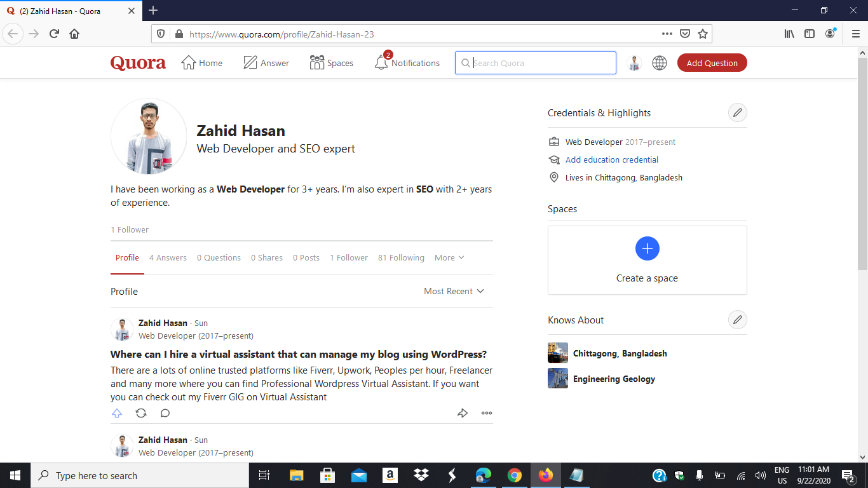868x488 pixels.
Task: Switch to the 4 Answers tab
Action: tap(168, 257)
